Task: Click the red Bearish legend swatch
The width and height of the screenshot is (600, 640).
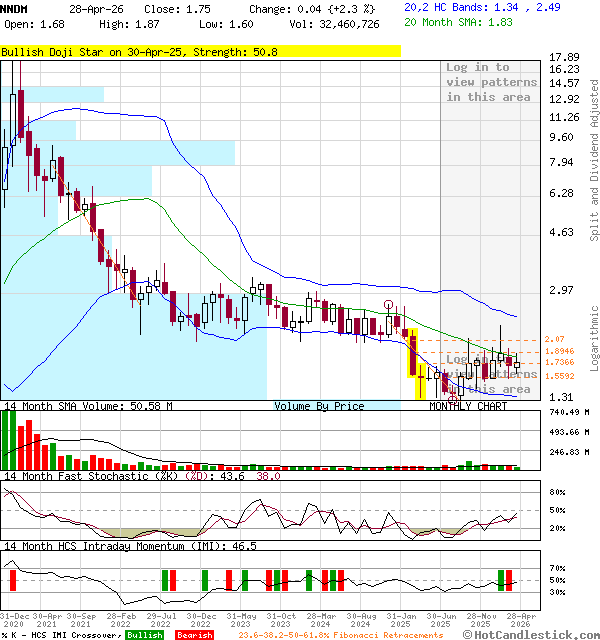Action: pos(193,635)
